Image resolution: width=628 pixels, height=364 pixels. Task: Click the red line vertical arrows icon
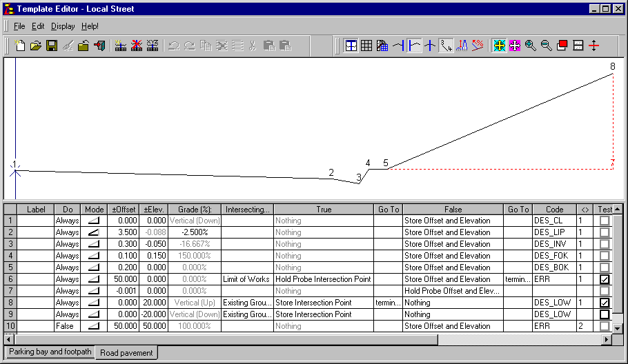pos(594,45)
